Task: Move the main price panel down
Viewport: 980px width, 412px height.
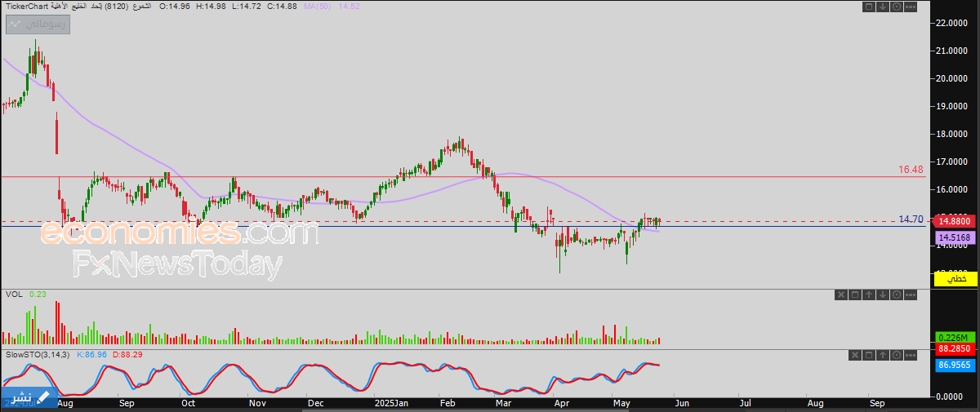Action: pos(883,7)
